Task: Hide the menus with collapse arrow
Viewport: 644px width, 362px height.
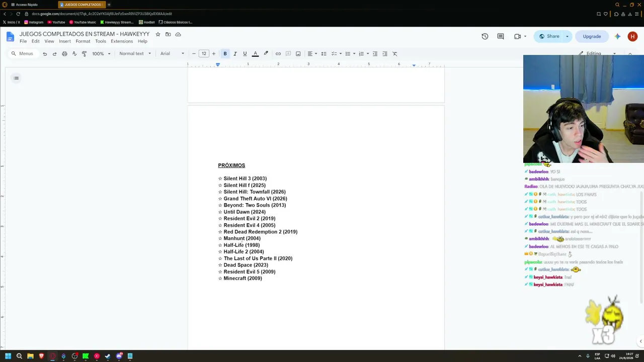Action: [630, 53]
